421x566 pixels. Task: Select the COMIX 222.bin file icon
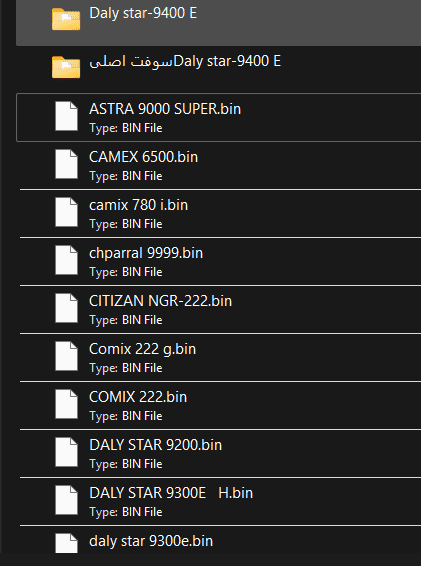pos(66,404)
